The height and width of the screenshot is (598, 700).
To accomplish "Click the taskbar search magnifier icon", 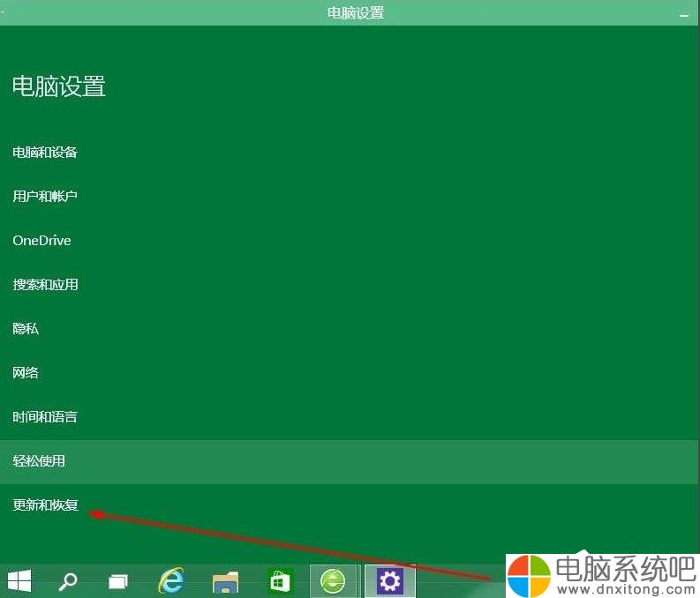I will (68, 581).
